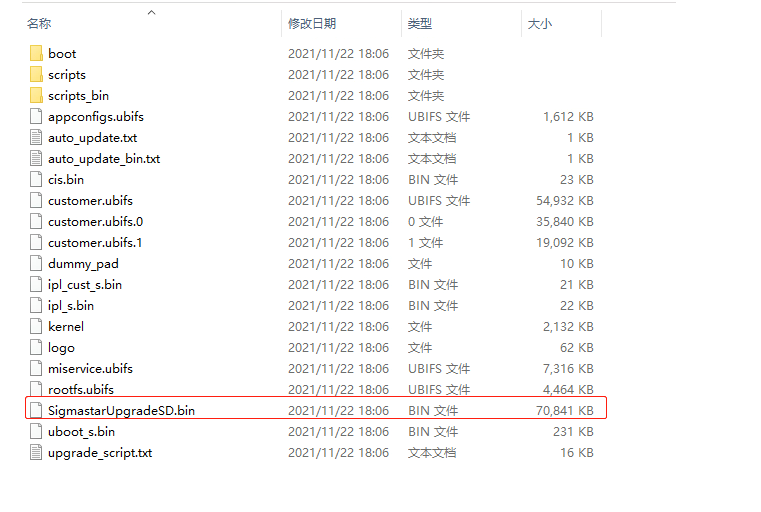Viewport: 761px width, 512px height.
Task: Click the cis.bin file icon
Action: coord(36,180)
